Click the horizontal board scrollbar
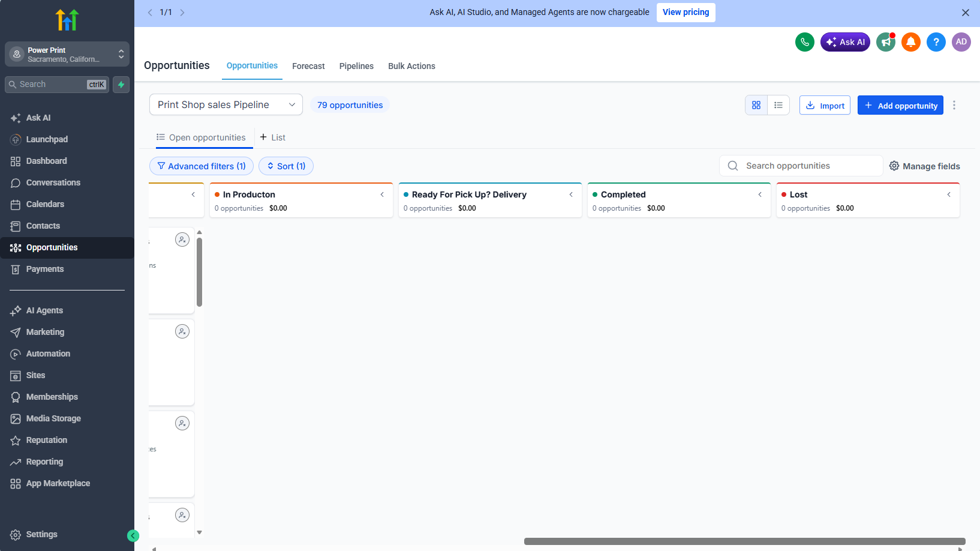The width and height of the screenshot is (980, 551). pyautogui.click(x=744, y=541)
